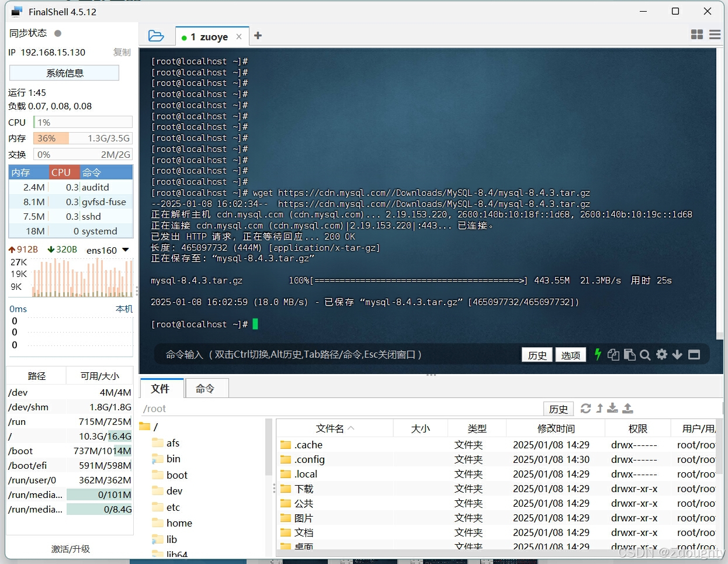Screen dimensions: 728x564
Task: Sort processes by the 命令 column header
Action: pyautogui.click(x=106, y=172)
